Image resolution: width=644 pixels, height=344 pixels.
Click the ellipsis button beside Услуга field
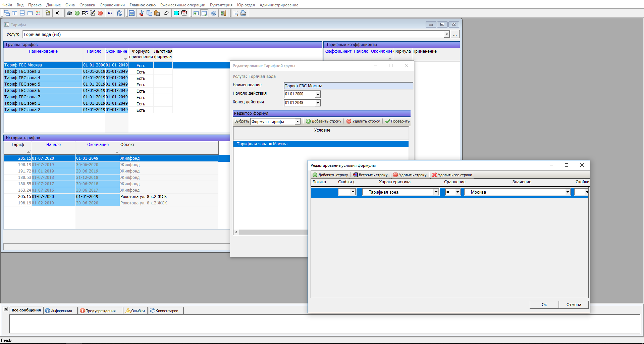click(455, 34)
